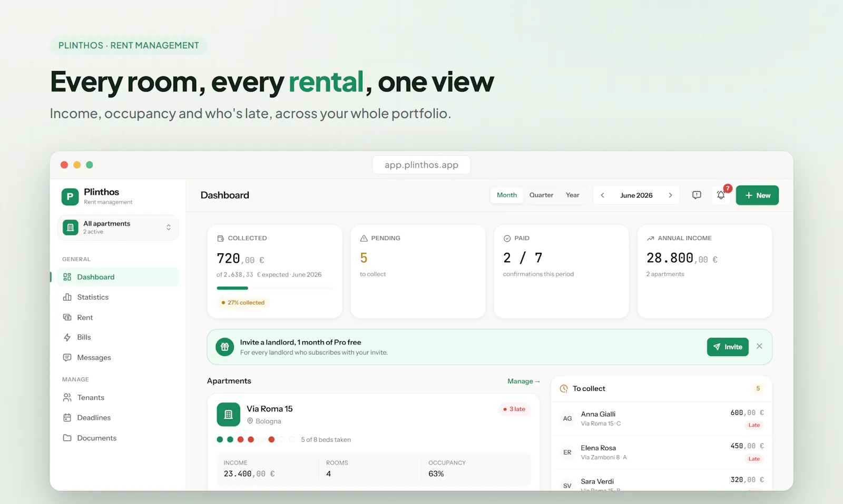Open Documents in sidebar

118,438
